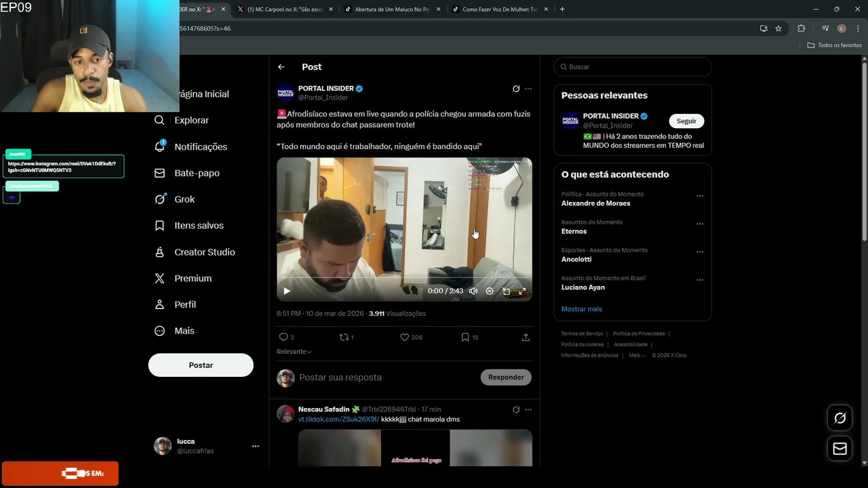Expand the Mais menu
868x488 pixels.
point(174,331)
